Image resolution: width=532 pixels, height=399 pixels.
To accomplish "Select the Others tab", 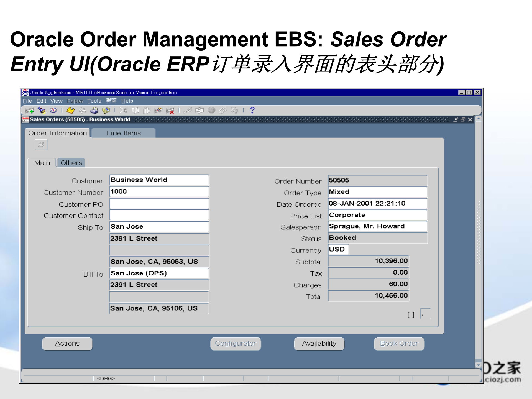I will (x=71, y=163).
